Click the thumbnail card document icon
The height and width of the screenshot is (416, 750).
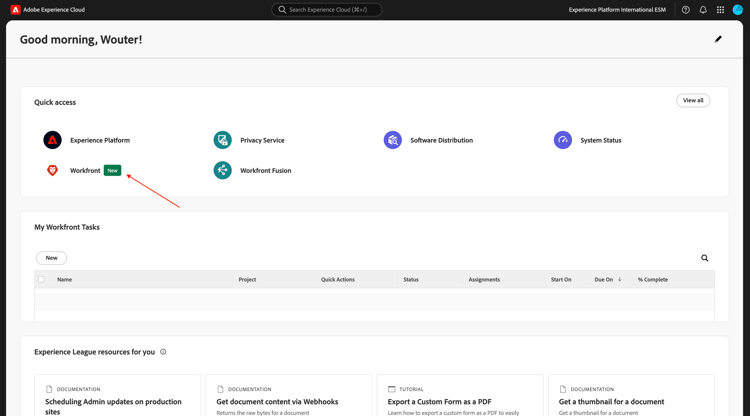pyautogui.click(x=562, y=389)
